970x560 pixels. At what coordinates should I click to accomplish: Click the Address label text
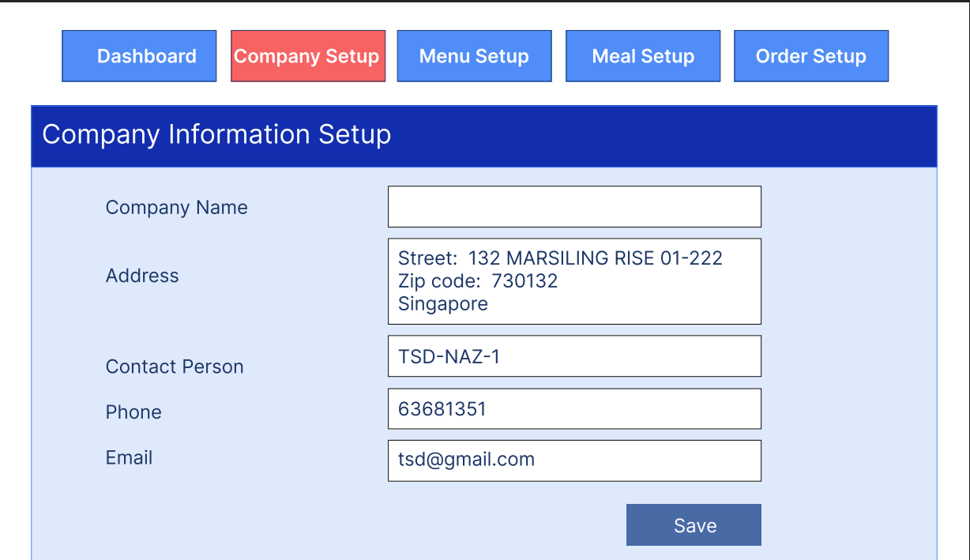(142, 276)
